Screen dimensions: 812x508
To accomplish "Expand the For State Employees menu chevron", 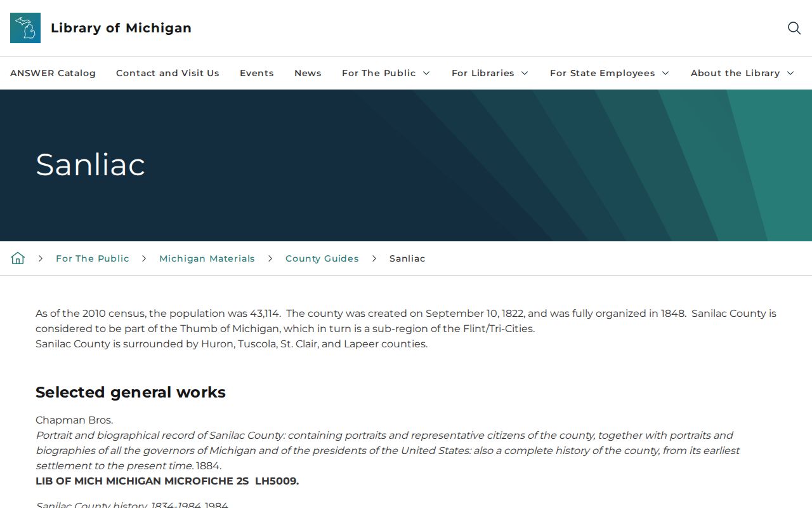I will tap(665, 73).
